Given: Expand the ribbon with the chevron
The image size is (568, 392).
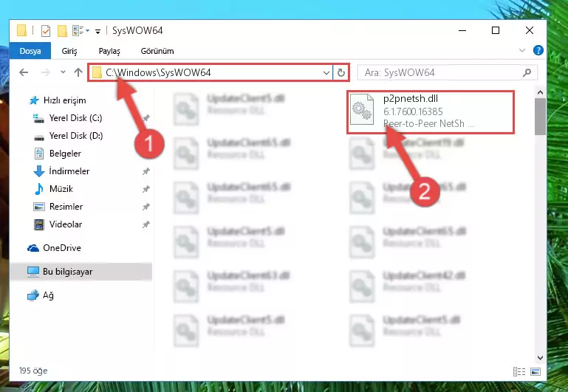Looking at the screenshot, I should 522,50.
